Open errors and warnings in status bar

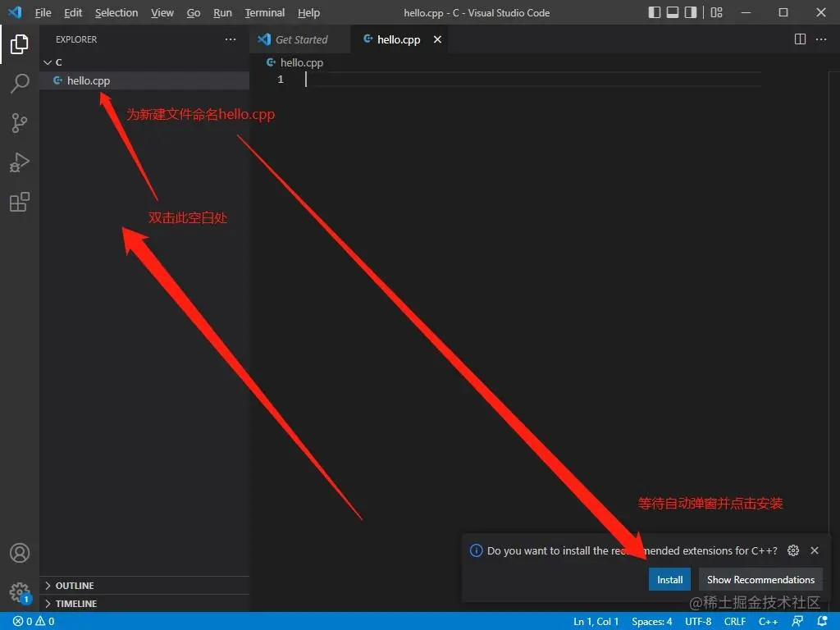pyautogui.click(x=34, y=622)
